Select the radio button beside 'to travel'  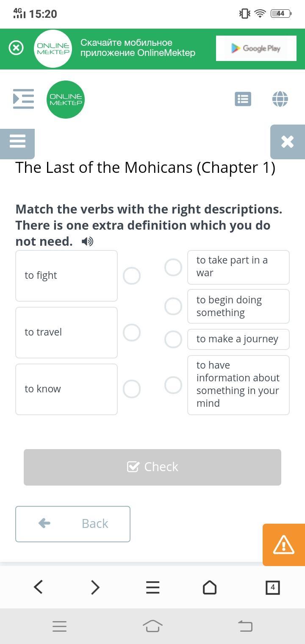132,333
